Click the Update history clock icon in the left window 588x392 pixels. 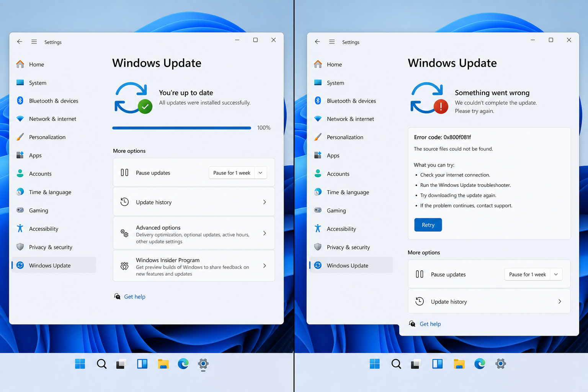coord(124,202)
